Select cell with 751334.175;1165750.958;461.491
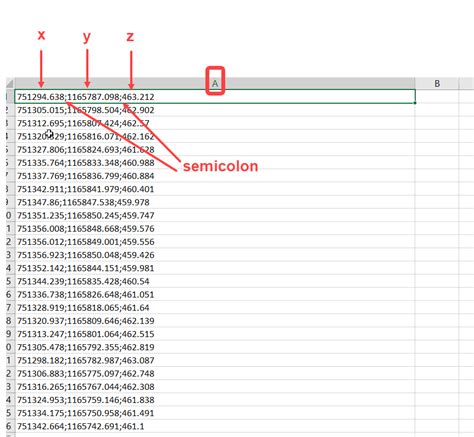The image size is (474, 437). tap(215, 413)
